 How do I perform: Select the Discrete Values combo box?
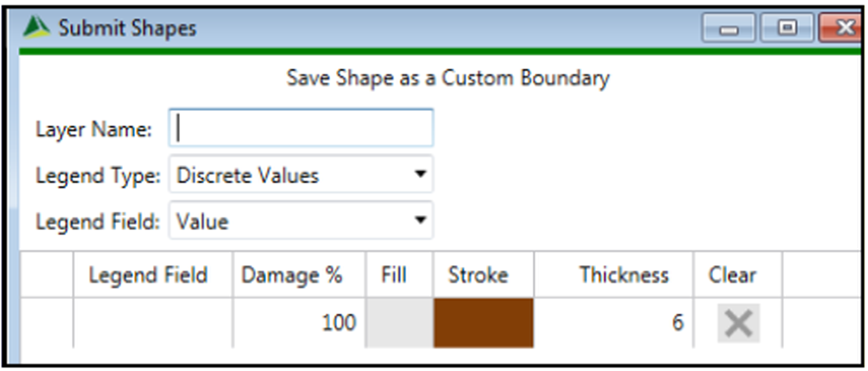pyautogui.click(x=293, y=175)
